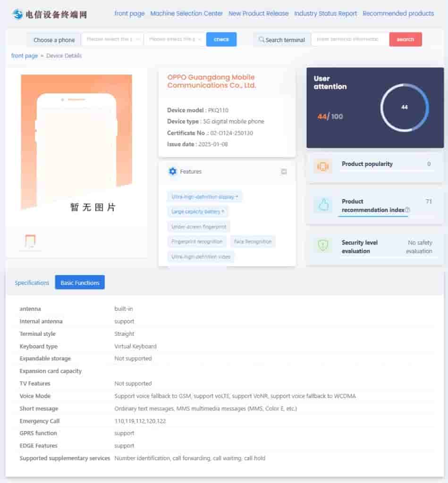Click the orange Product popularity icon
This screenshot has height=483, width=448.
coord(323,167)
